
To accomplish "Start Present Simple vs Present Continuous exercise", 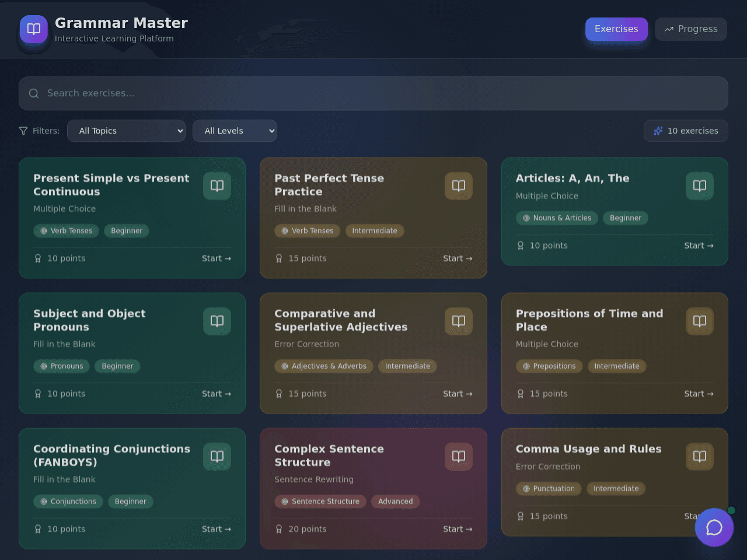I will (x=217, y=258).
